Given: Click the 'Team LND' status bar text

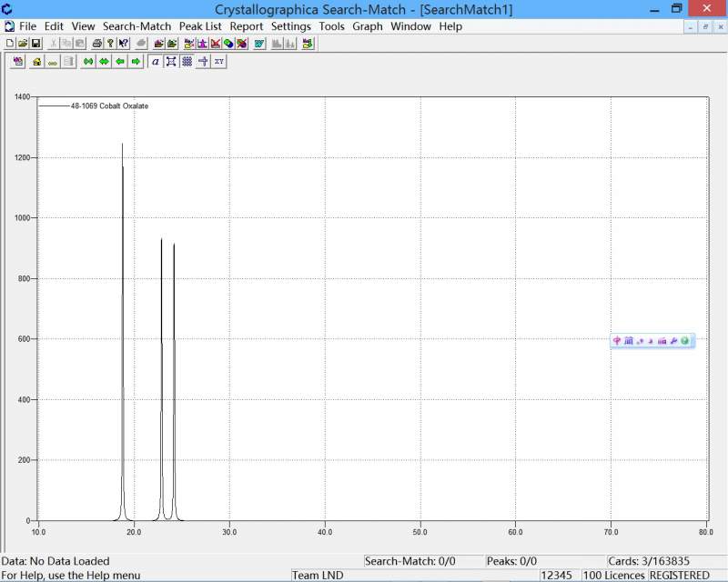Looking at the screenshot, I should pyautogui.click(x=318, y=576).
